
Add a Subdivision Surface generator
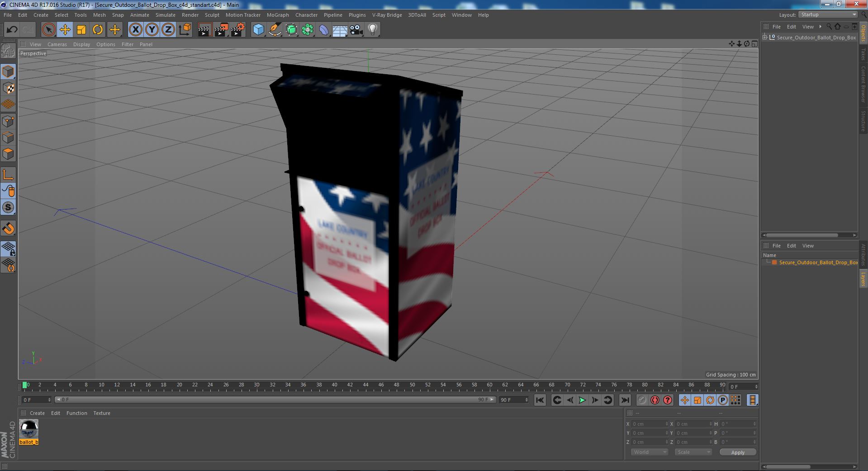[291, 30]
